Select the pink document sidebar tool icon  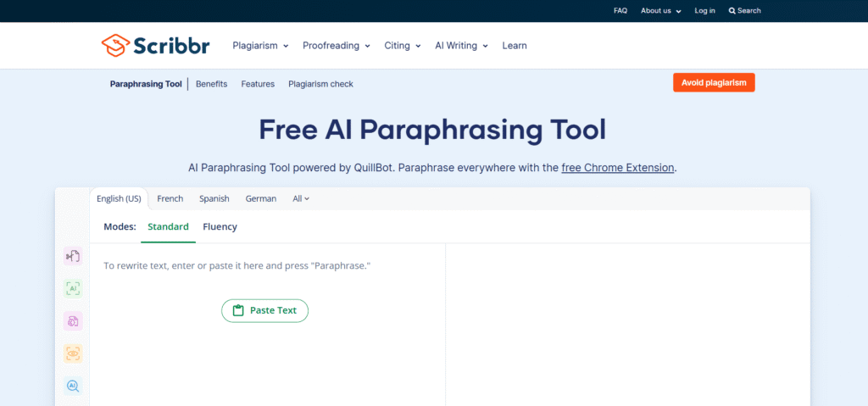[x=73, y=321]
